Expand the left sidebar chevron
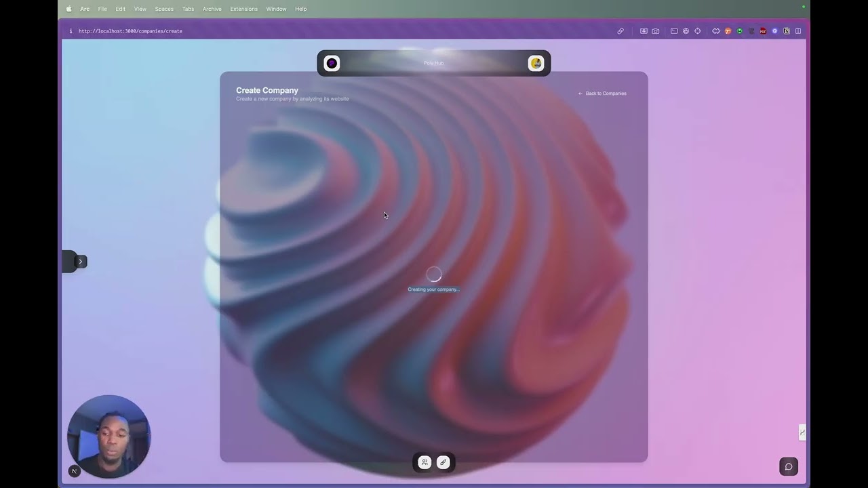868x488 pixels. point(80,262)
